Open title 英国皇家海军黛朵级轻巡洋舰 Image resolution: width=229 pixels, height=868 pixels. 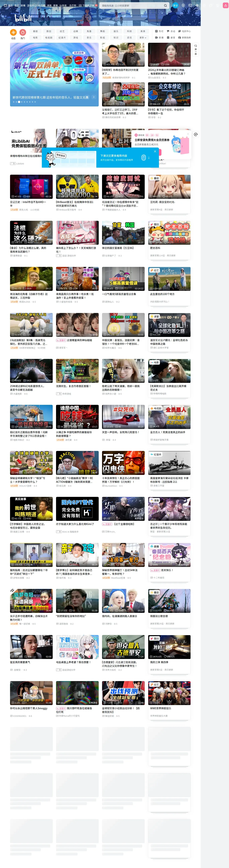tap(169, 480)
